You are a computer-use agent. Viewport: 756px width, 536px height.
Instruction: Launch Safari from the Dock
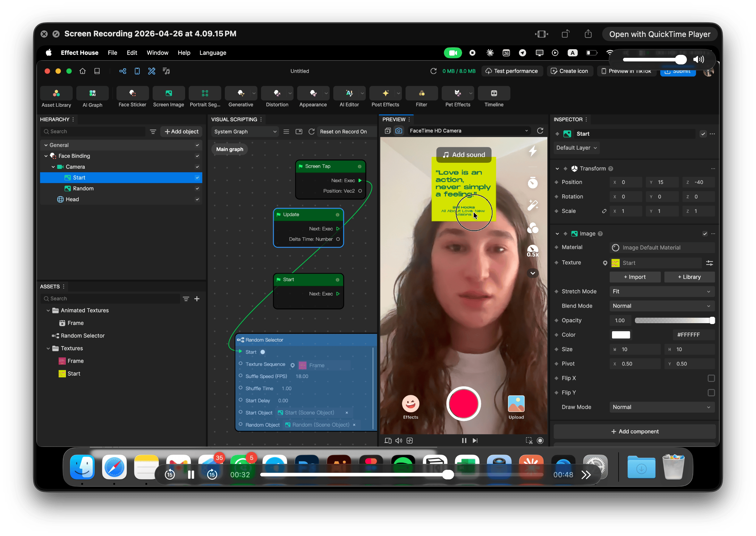click(114, 467)
